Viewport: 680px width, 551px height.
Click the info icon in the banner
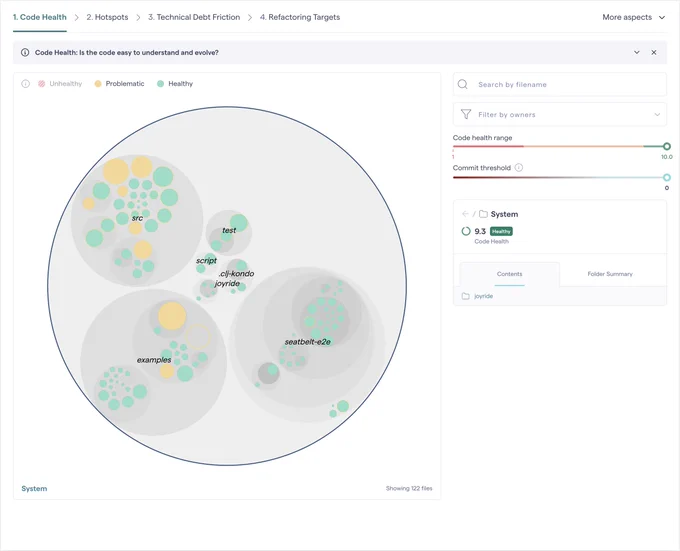click(x=25, y=52)
